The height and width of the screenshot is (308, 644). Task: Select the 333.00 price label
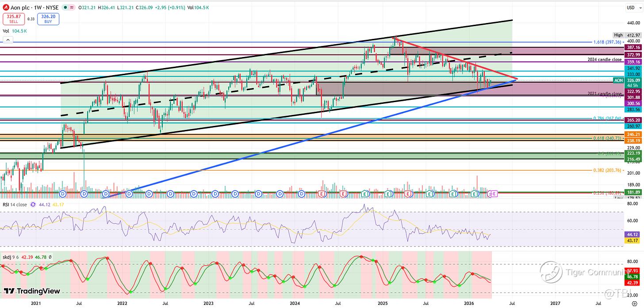tap(632, 75)
